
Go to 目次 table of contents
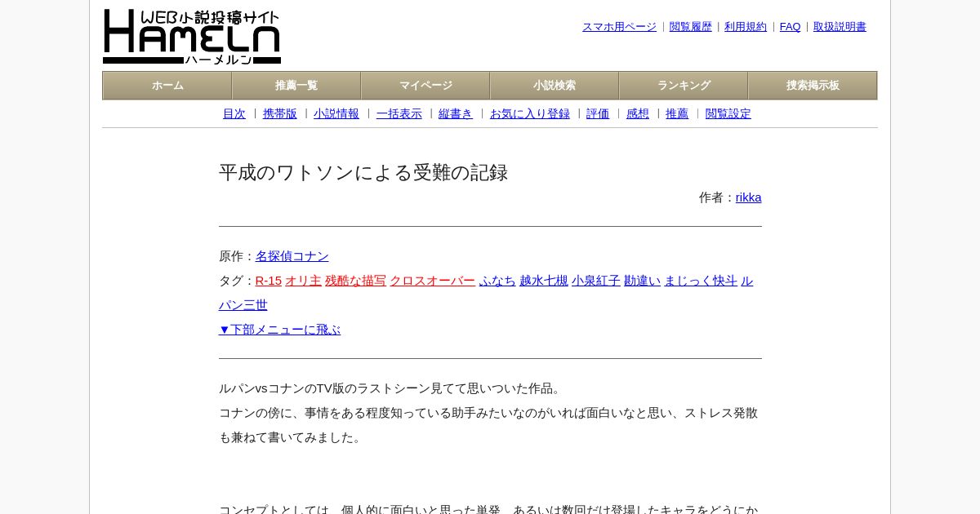click(x=234, y=114)
